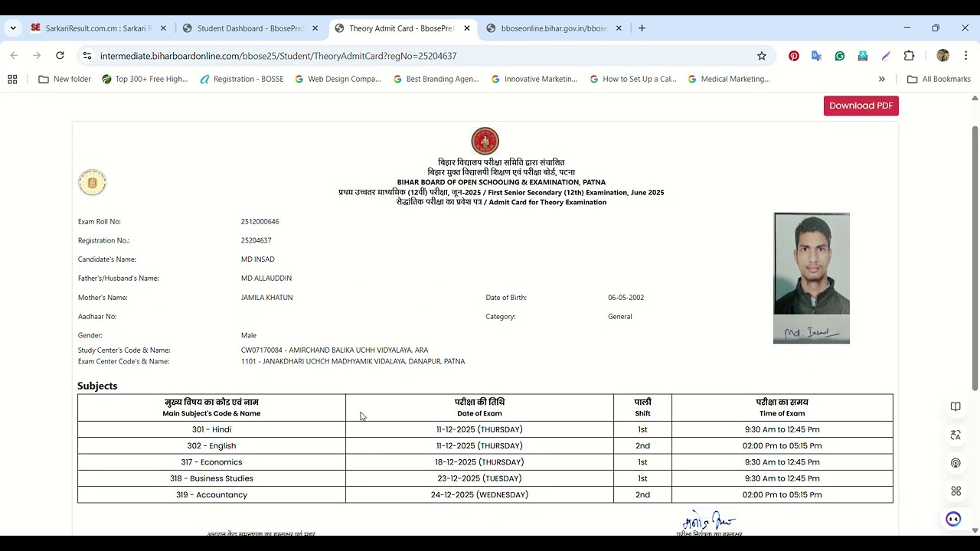The image size is (980, 551).
Task: Reload the page with the refresh icon
Action: pos(60,56)
